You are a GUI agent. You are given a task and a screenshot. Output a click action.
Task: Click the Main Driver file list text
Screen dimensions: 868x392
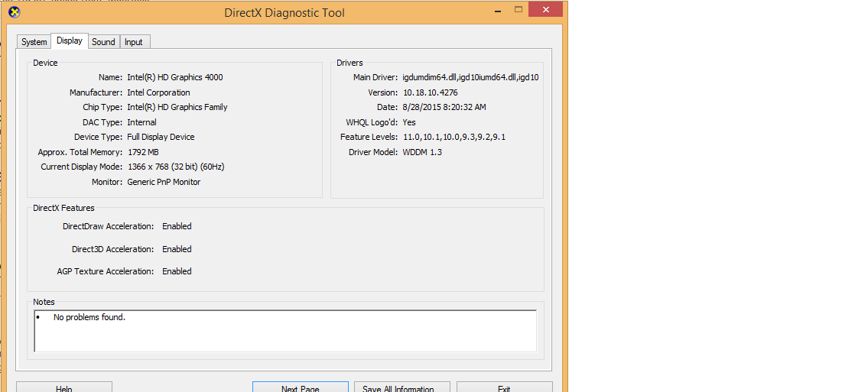470,77
